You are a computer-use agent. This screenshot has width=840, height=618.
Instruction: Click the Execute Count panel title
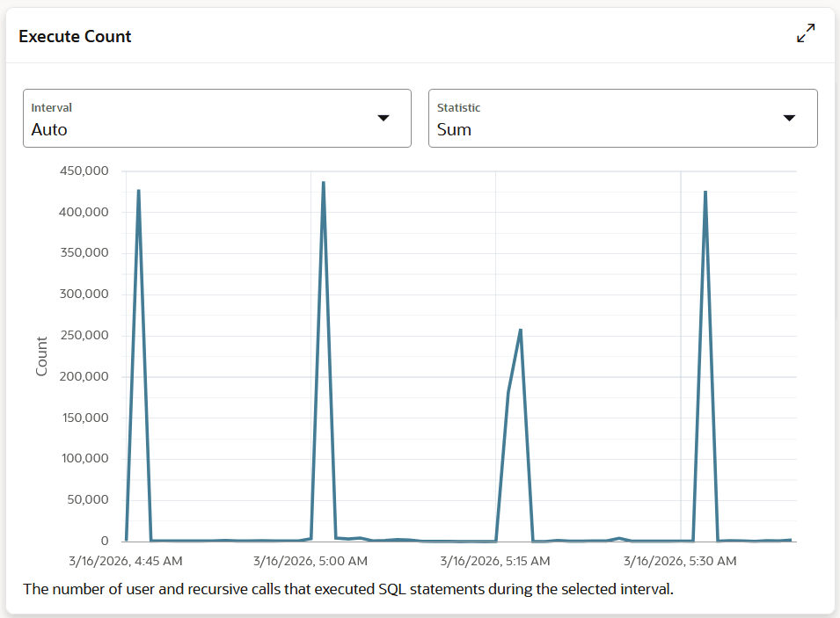[x=75, y=36]
